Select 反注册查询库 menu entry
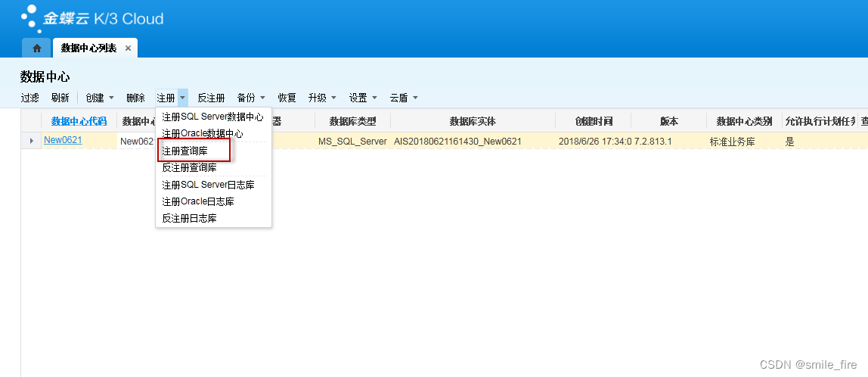The width and height of the screenshot is (868, 377). (213, 167)
